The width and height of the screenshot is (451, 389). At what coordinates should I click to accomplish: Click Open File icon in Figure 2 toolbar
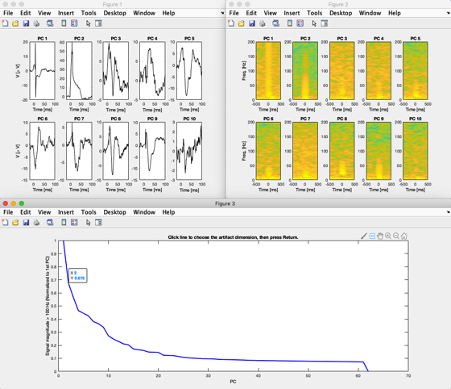(x=241, y=23)
